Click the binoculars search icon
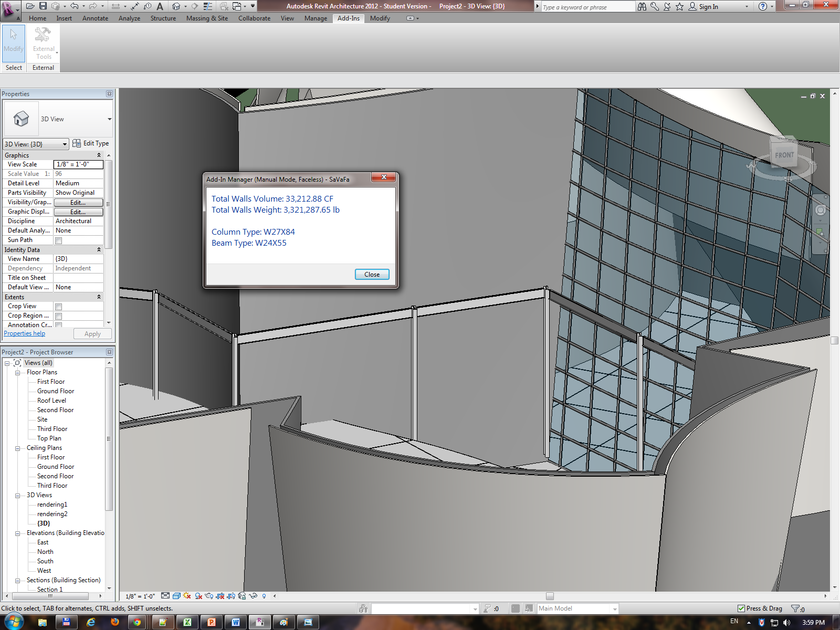This screenshot has width=840, height=630. pos(642,6)
